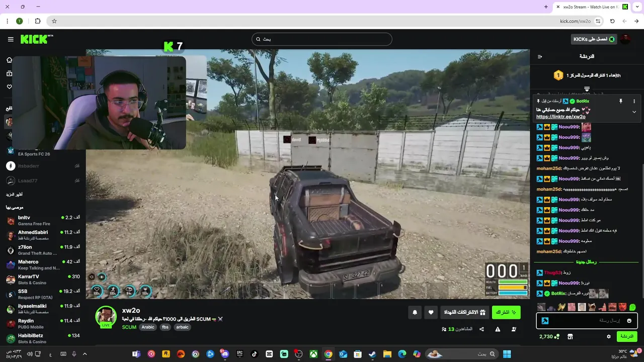
Task: Expand the gift leaderboard handle
Action: click(x=587, y=89)
